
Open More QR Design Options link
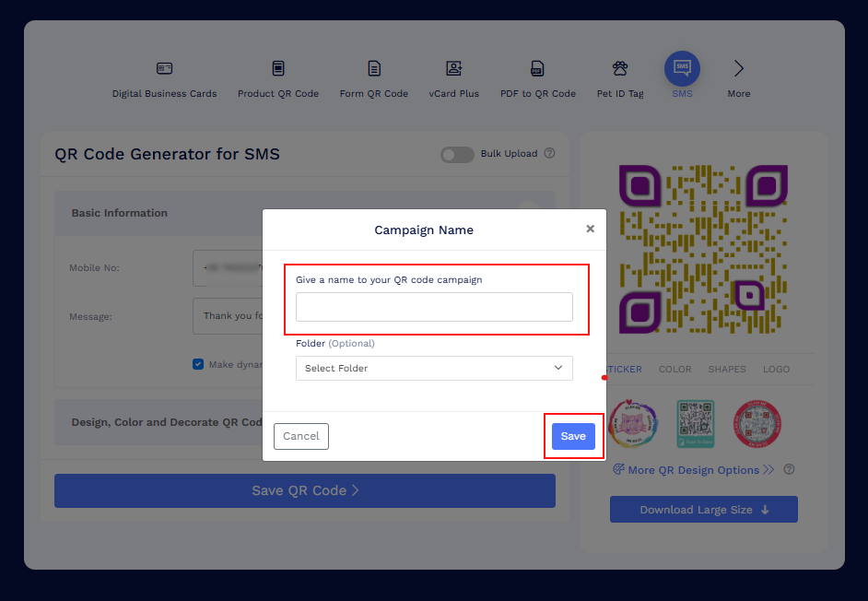click(693, 470)
